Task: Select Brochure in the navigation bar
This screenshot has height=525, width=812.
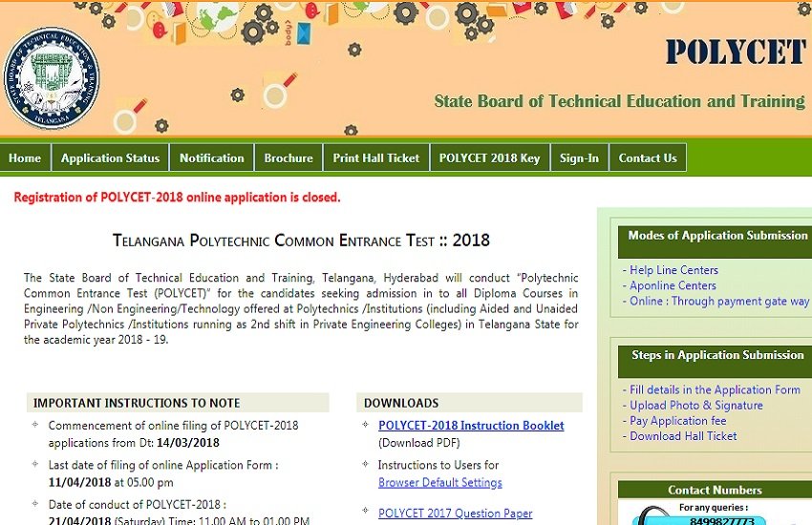Action: pos(288,158)
